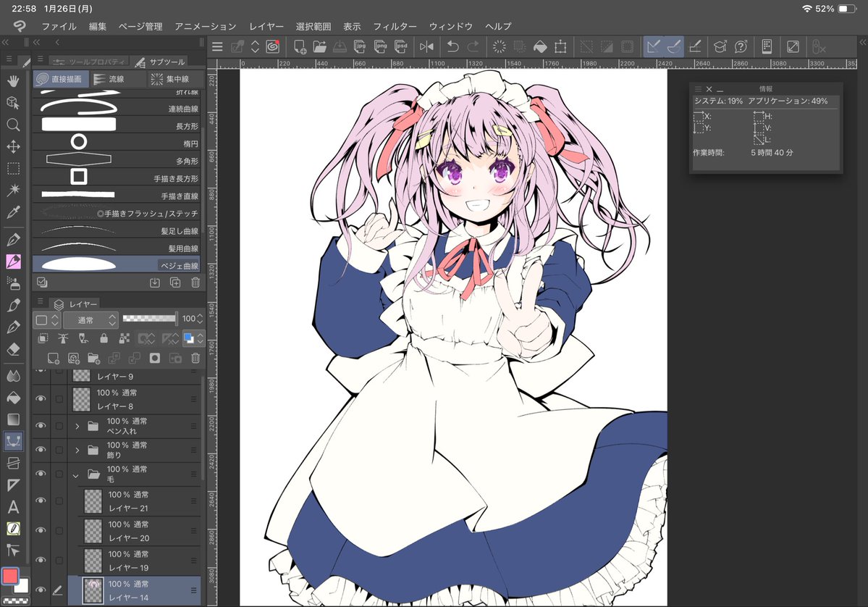
Task: Toggle Clip to layer below icon
Action: (43, 338)
